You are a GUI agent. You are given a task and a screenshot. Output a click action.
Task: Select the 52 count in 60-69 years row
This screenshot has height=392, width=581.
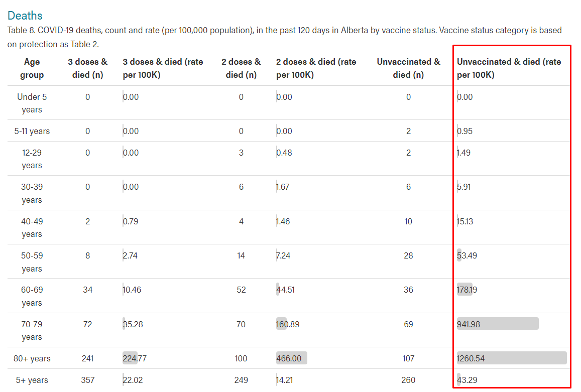[241, 290]
